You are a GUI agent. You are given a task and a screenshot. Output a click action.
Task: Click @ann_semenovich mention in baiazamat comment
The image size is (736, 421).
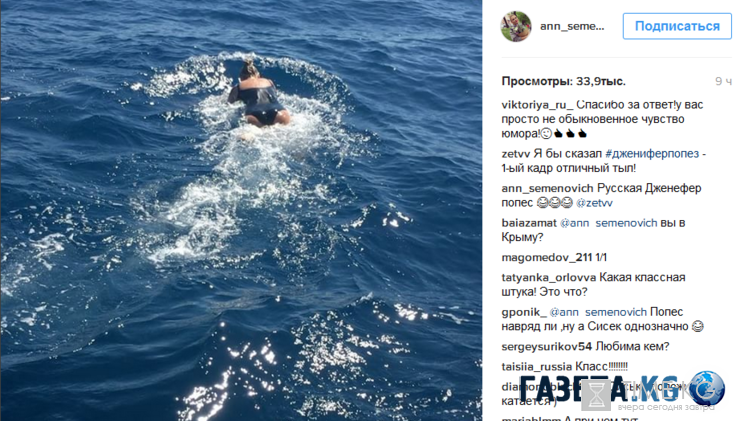click(x=609, y=223)
